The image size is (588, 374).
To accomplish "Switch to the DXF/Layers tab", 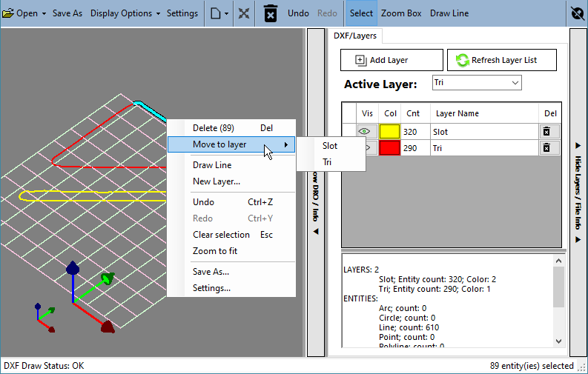I will tap(354, 36).
